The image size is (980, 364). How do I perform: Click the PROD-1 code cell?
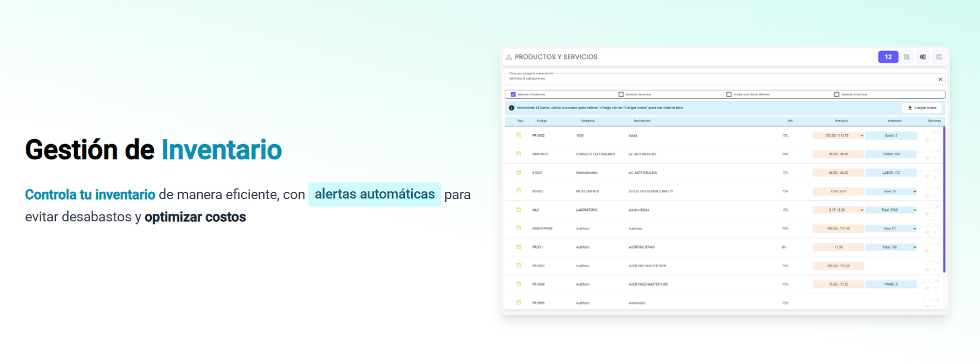(x=538, y=247)
